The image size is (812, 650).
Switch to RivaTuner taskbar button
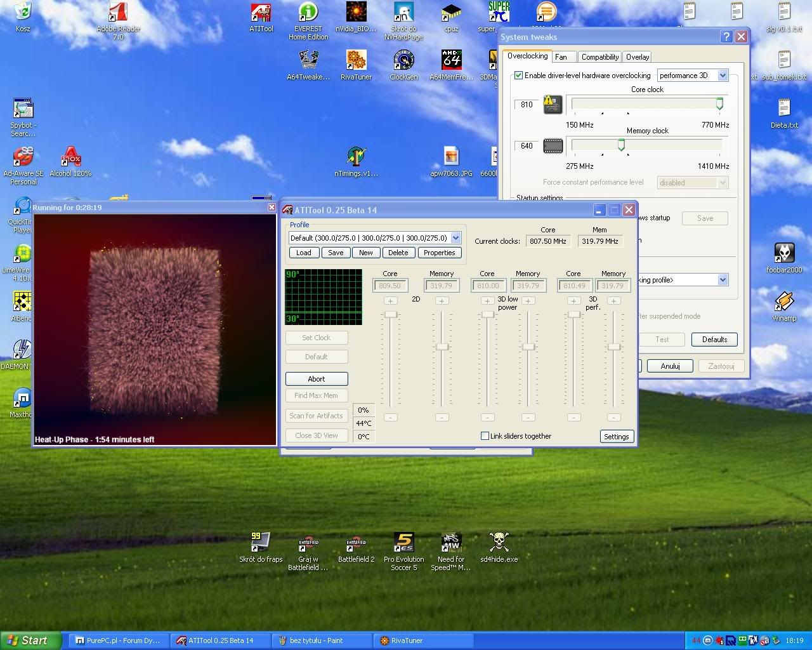(x=424, y=640)
